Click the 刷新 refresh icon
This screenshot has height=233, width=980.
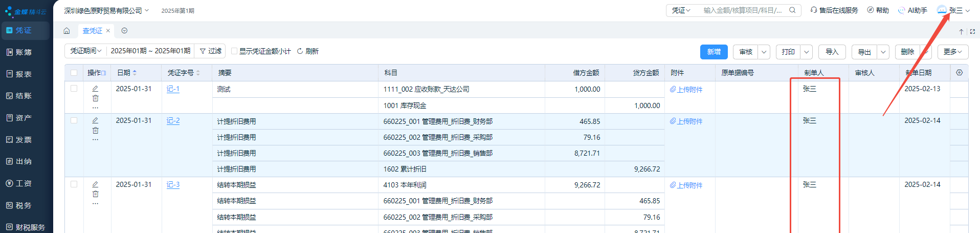(300, 51)
